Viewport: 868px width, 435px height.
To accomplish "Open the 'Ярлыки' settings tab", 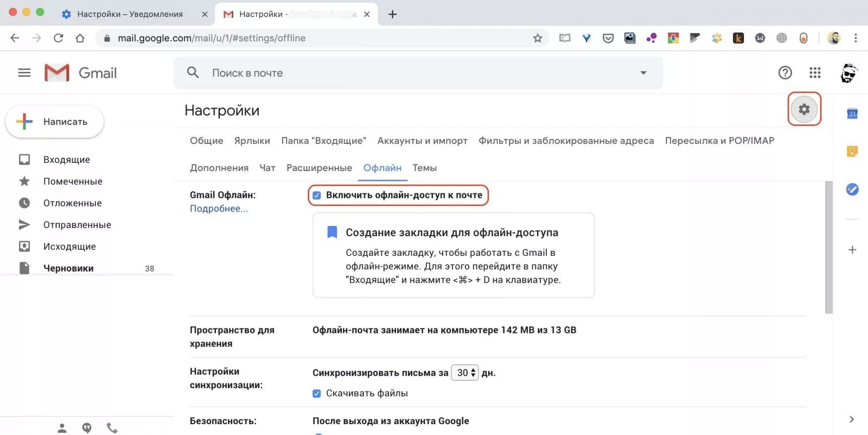I will tap(252, 141).
